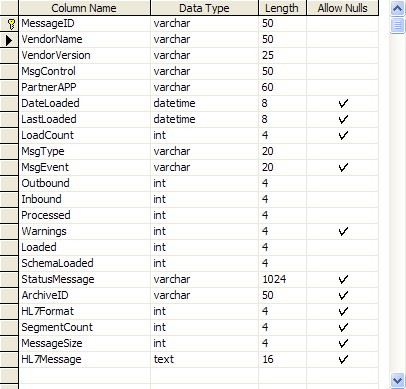Select the row header of SchemaLoaded
The width and height of the screenshot is (406, 389).
(9, 263)
